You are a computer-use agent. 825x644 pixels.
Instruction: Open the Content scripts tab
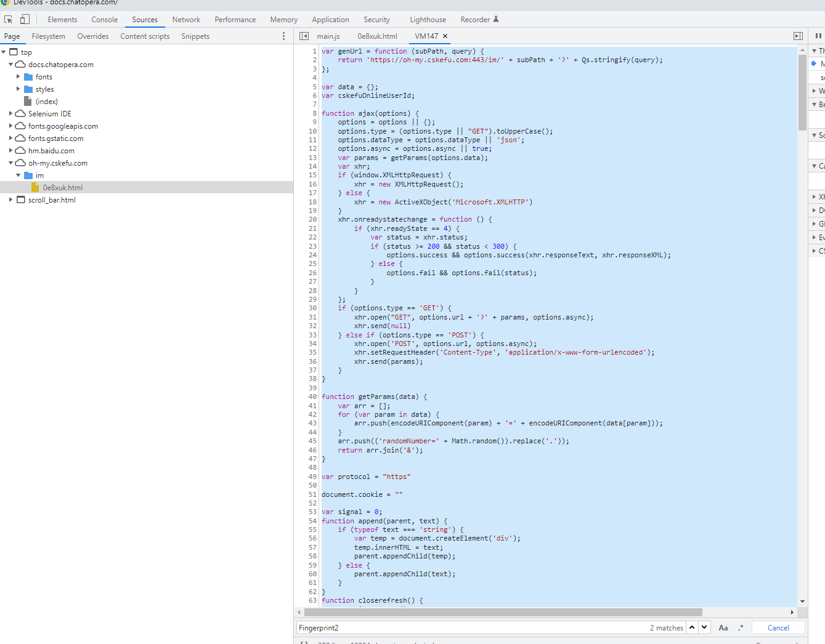point(145,36)
